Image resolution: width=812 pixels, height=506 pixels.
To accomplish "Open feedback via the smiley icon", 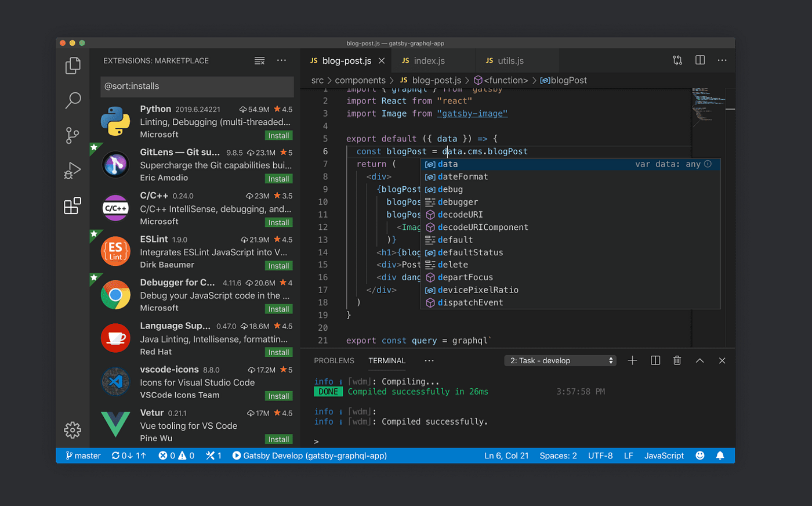I will tap(699, 456).
